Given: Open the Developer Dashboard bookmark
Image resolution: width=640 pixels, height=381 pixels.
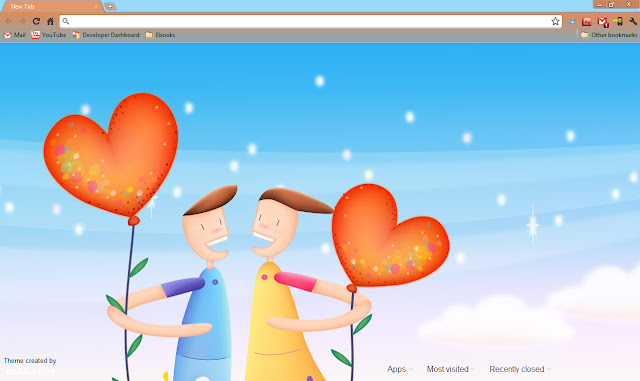Looking at the screenshot, I should pyautogui.click(x=106, y=35).
